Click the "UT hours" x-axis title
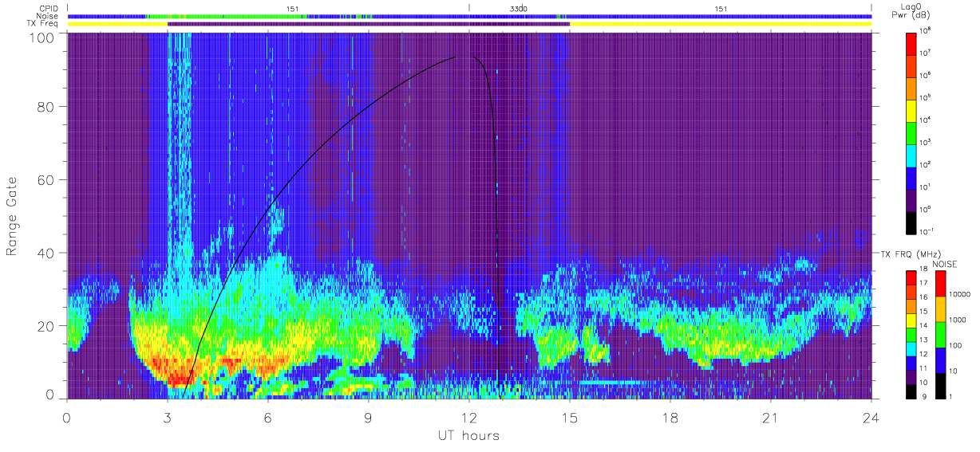 point(468,436)
